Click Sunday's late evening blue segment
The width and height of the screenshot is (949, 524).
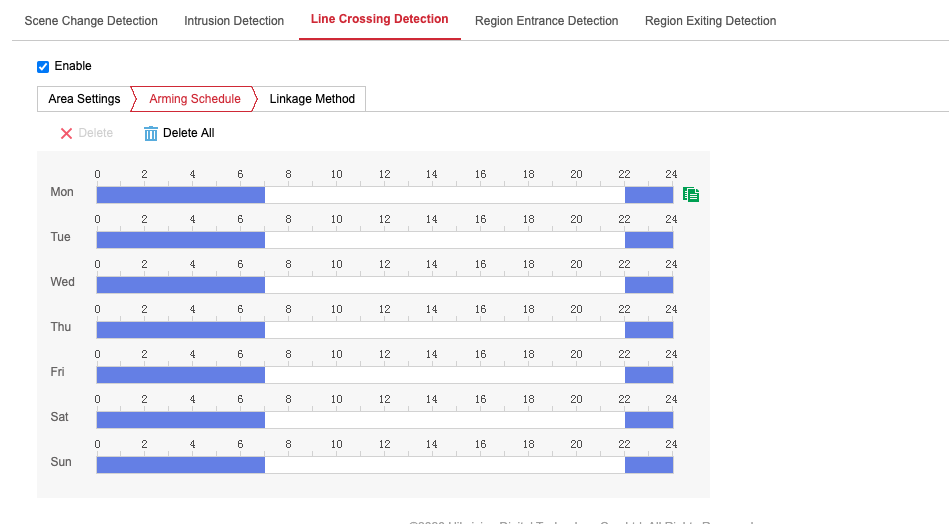click(x=648, y=465)
